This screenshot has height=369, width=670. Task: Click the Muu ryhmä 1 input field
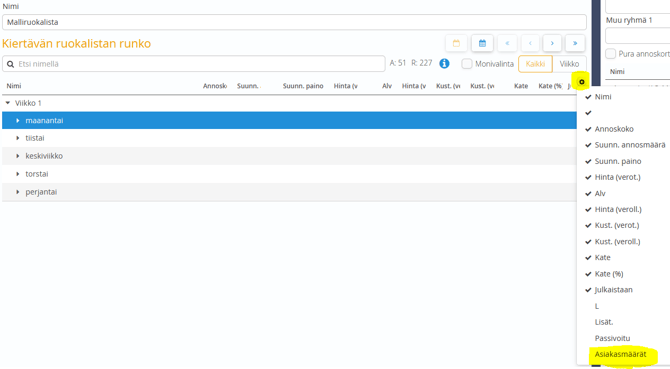coord(638,36)
